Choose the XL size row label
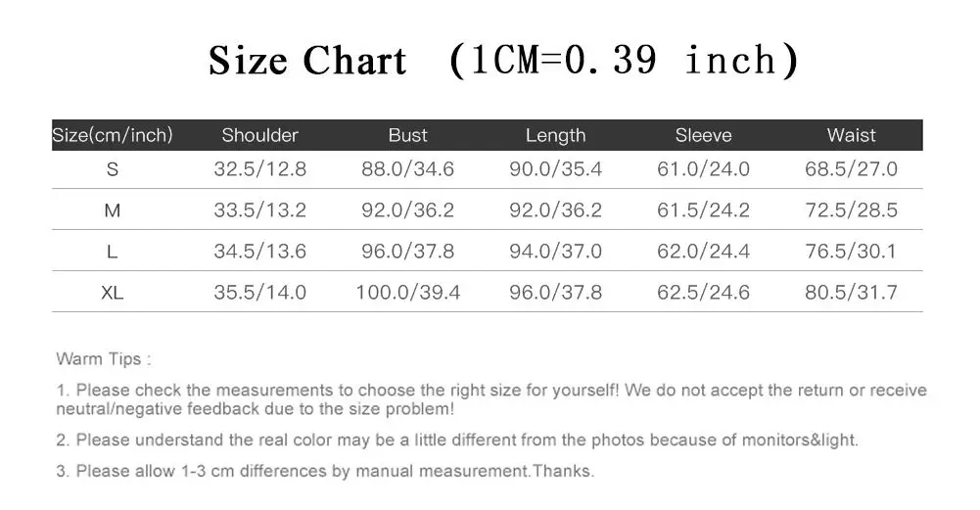Viewport: 980px width, 510px height. pos(113,293)
